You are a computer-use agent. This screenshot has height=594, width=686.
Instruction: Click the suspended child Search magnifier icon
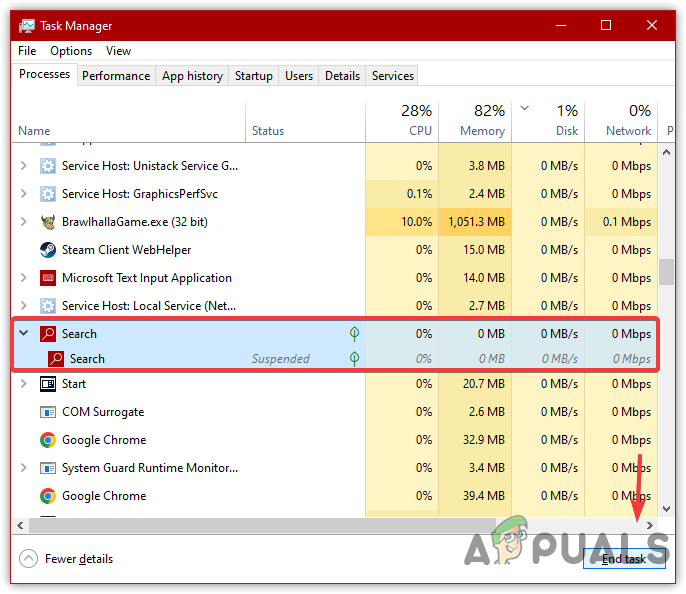pyautogui.click(x=56, y=359)
